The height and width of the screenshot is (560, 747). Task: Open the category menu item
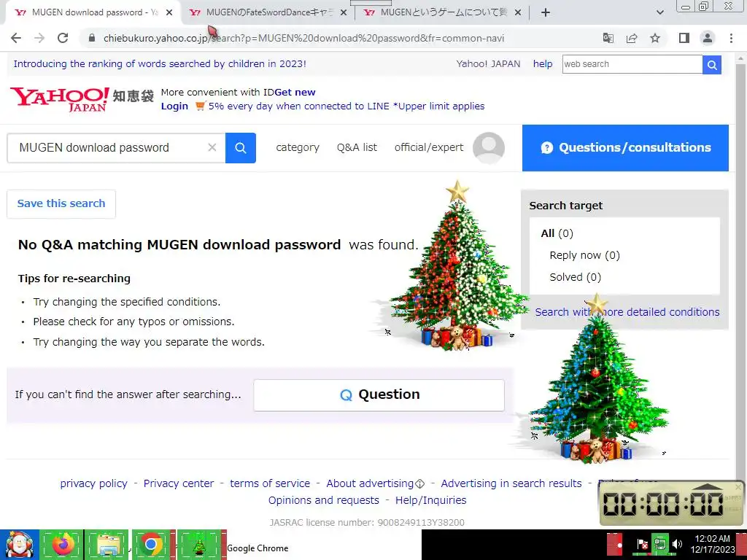298,147
